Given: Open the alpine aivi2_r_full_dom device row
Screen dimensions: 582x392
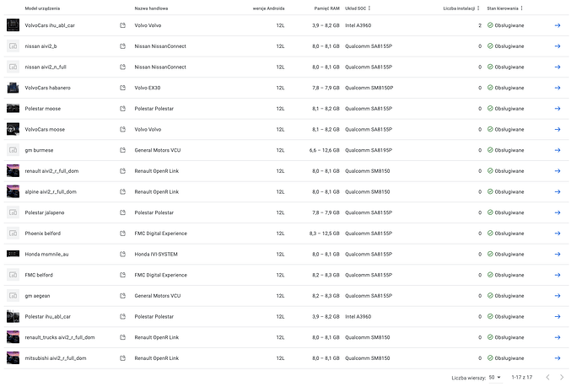Looking at the screenshot, I should (x=51, y=191).
